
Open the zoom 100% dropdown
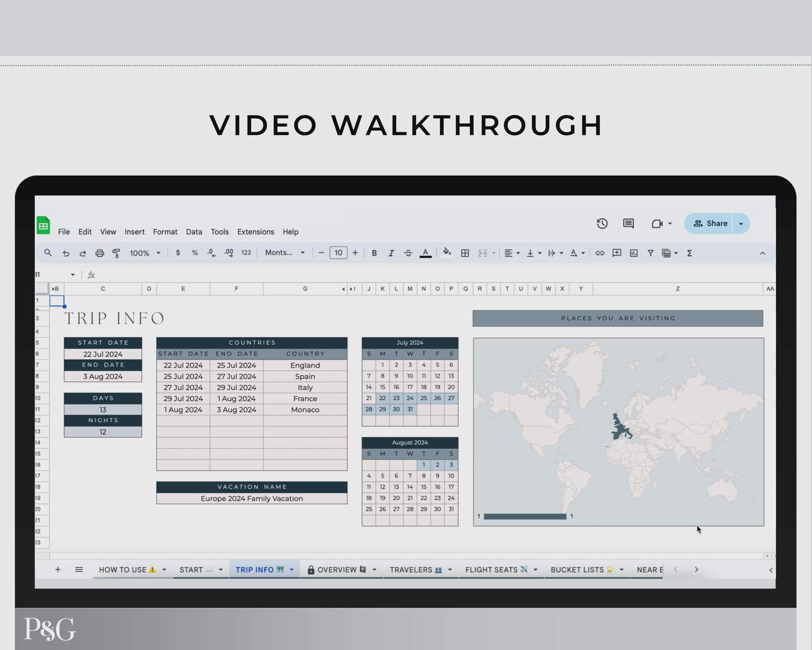[145, 253]
